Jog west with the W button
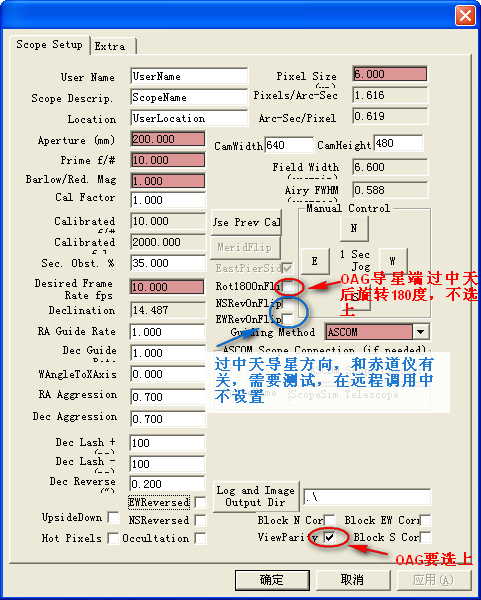The height and width of the screenshot is (600, 481). tap(393, 261)
